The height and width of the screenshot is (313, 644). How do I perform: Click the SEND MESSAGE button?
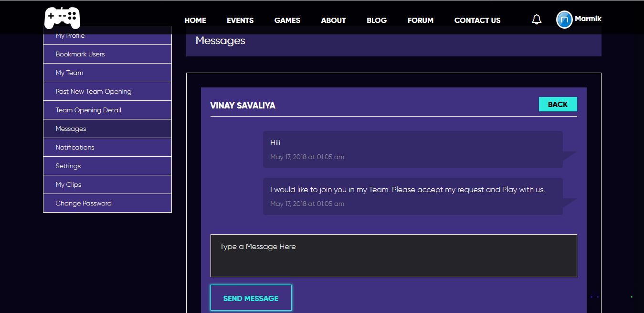(251, 298)
